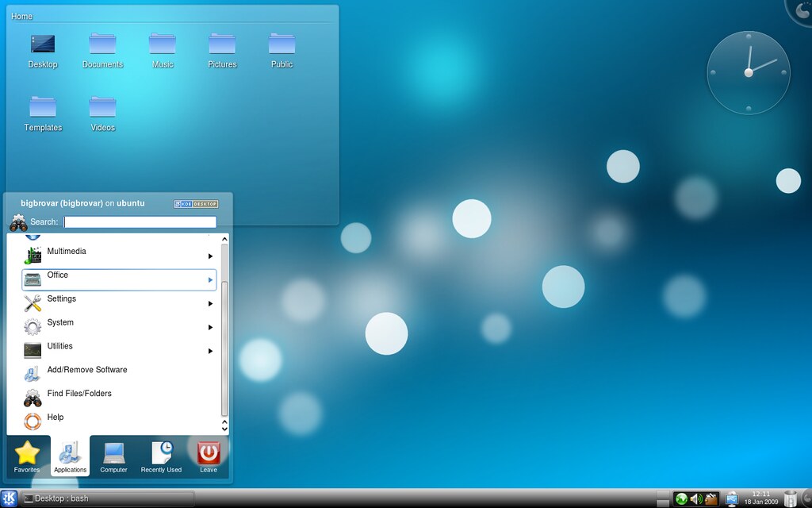812x508 pixels.
Task: Click the bottom scrollbar down arrow
Action: tap(224, 429)
